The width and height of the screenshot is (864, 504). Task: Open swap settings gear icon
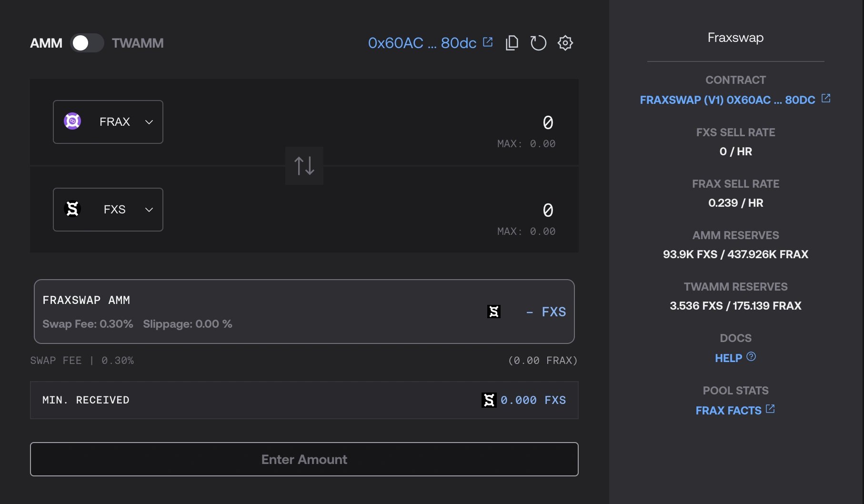click(x=565, y=43)
